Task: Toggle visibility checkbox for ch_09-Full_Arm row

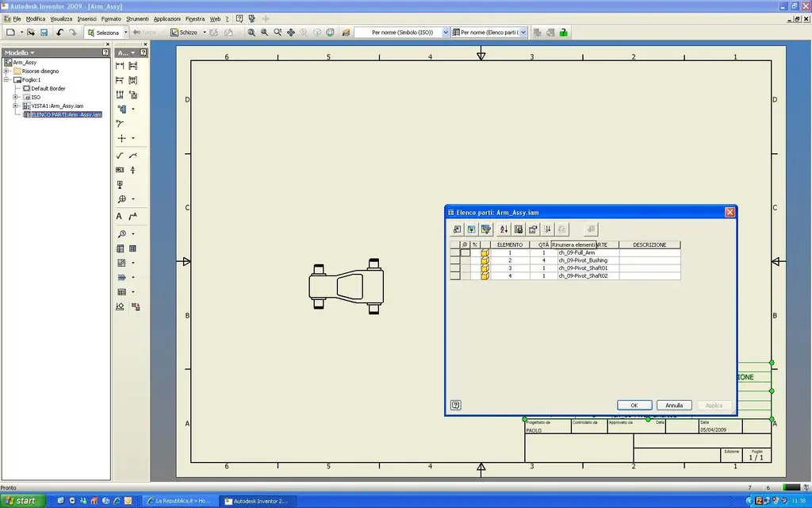Action: pyautogui.click(x=465, y=252)
